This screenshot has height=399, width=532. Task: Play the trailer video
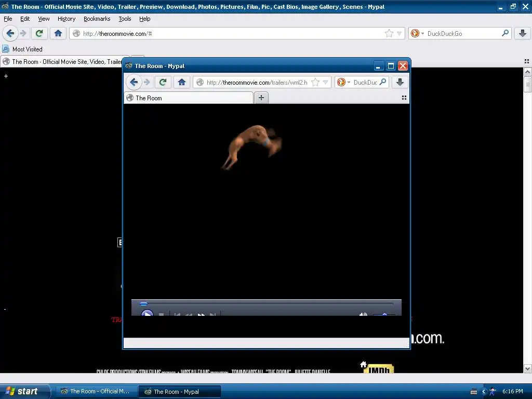[147, 314]
